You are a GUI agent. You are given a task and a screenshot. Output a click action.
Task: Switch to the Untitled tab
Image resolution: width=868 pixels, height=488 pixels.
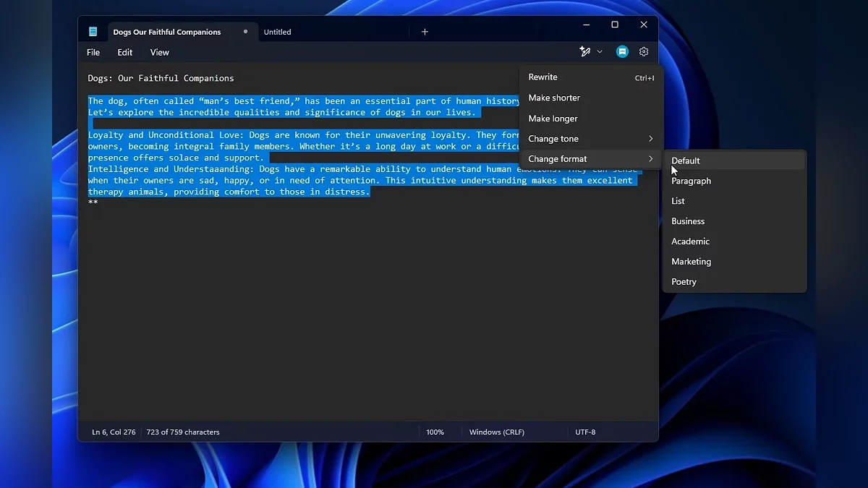point(277,32)
